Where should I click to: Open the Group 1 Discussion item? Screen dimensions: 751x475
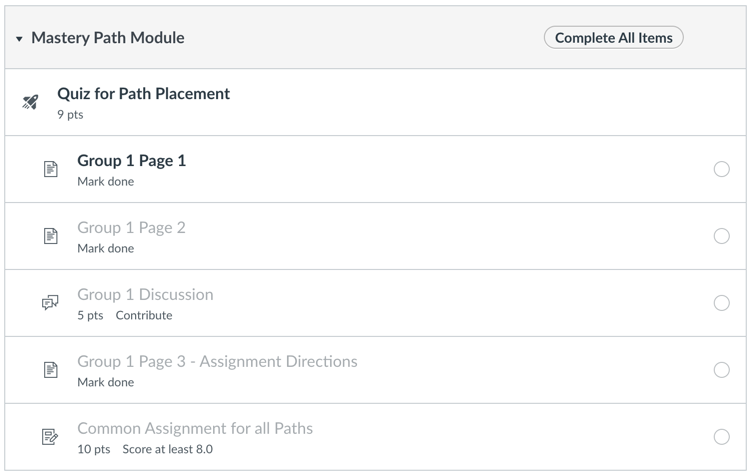145,295
